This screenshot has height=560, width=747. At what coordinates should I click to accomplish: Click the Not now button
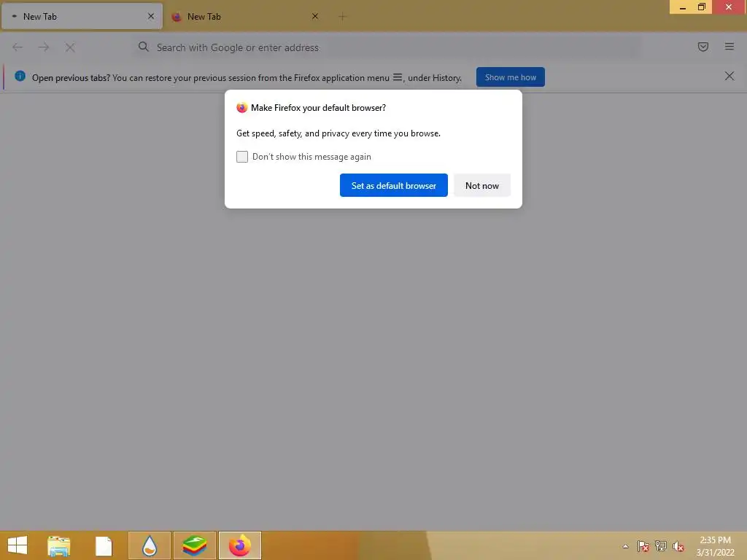click(481, 185)
